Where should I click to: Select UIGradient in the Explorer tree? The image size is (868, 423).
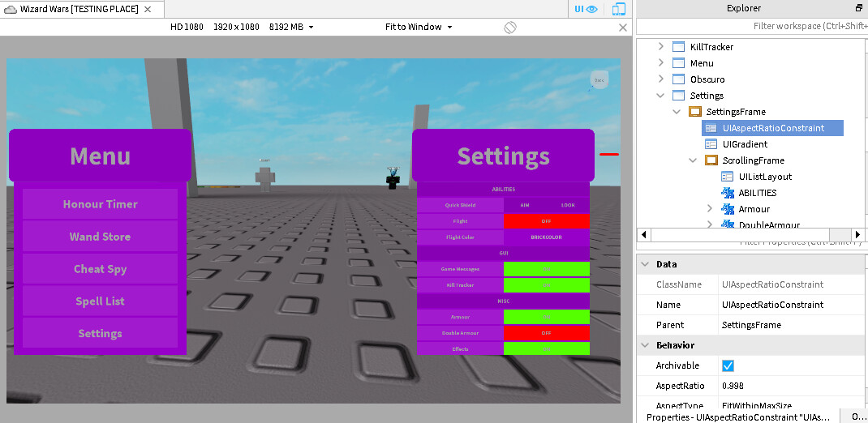click(x=746, y=144)
